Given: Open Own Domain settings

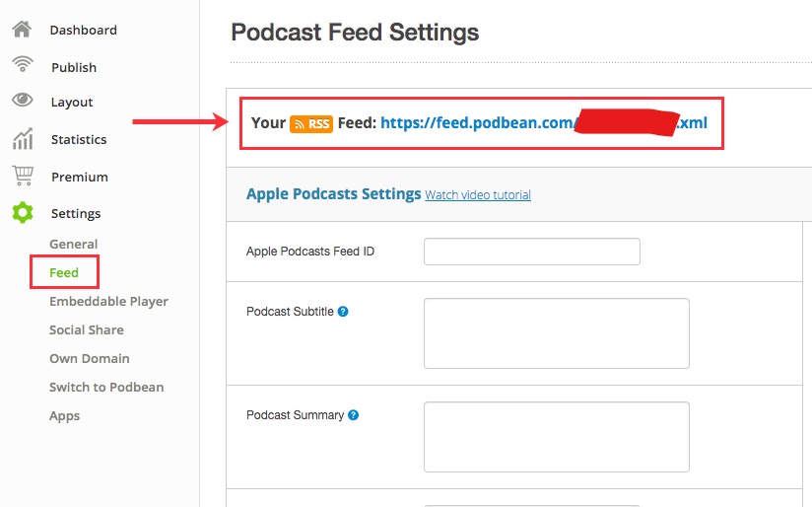Looking at the screenshot, I should point(90,359).
